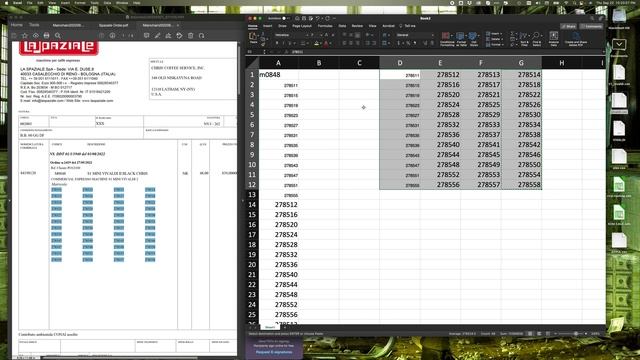This screenshot has width=640, height=360.
Task: Click the Format as Table icon
Action: coord(461,39)
